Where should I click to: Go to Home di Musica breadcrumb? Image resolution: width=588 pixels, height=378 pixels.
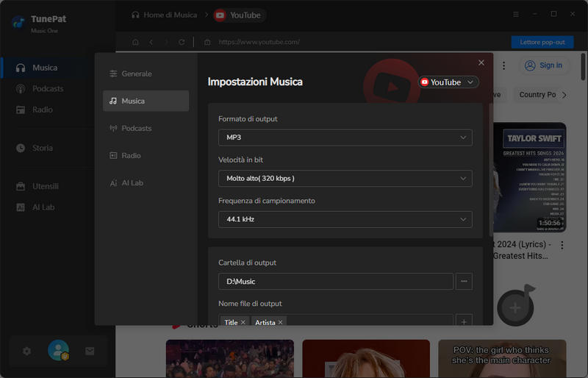[x=164, y=15]
